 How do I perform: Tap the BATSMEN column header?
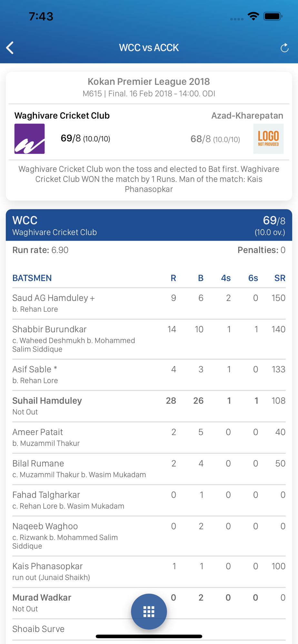click(x=32, y=278)
